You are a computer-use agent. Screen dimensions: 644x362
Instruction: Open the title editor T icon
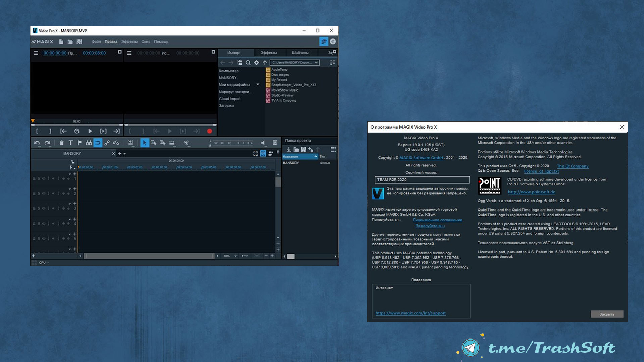click(71, 143)
